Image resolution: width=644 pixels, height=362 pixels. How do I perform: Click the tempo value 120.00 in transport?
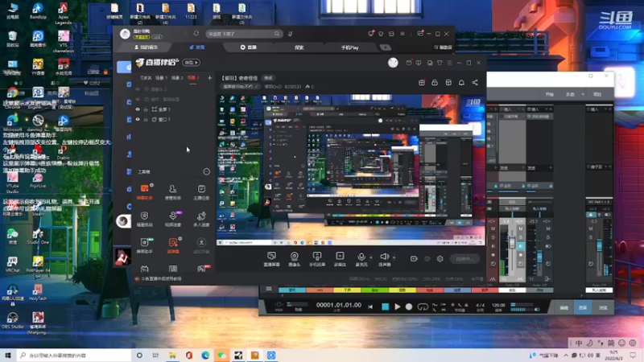pos(498,306)
